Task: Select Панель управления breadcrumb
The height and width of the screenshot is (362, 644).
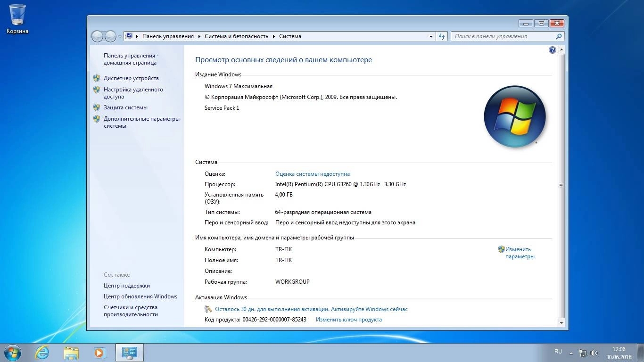Action: pos(168,36)
